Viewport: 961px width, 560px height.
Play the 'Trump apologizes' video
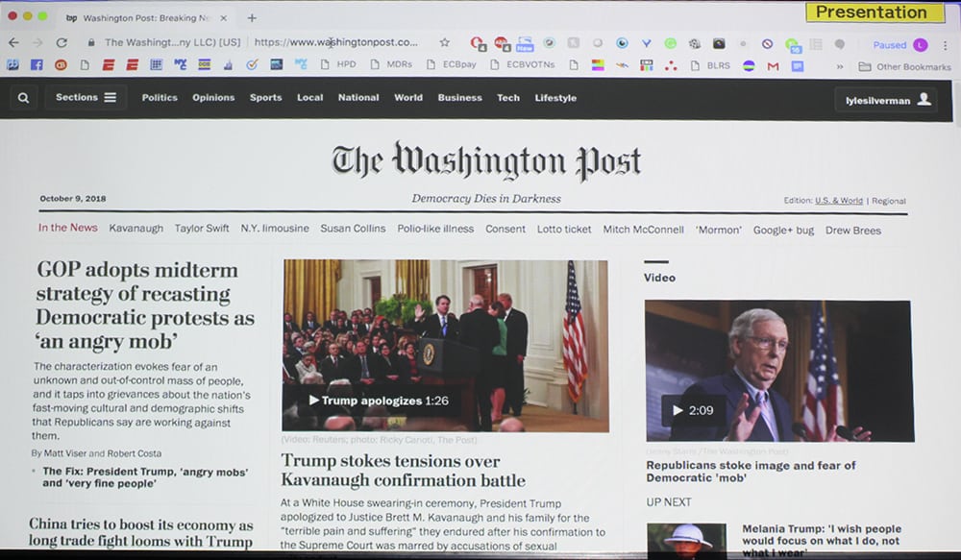378,401
